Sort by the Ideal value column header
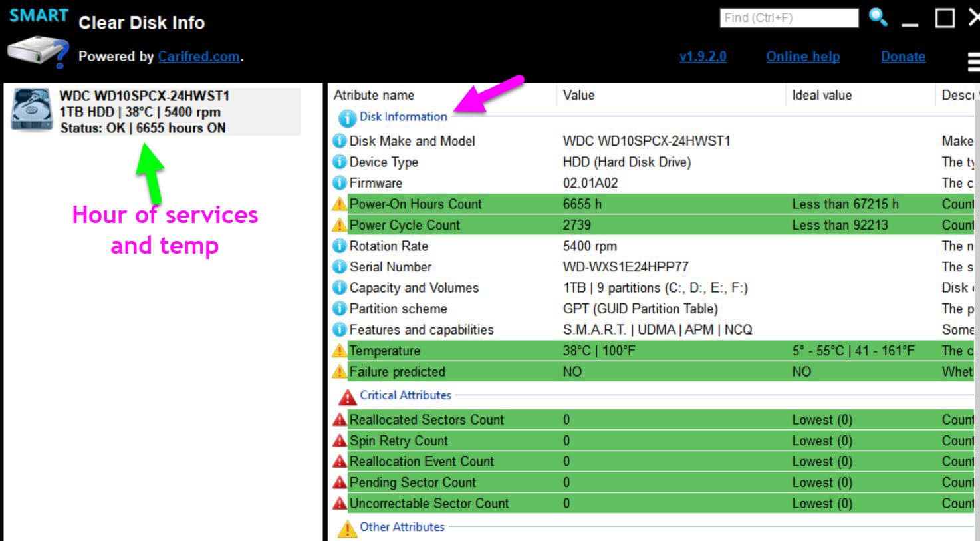The image size is (980, 541). coord(822,95)
